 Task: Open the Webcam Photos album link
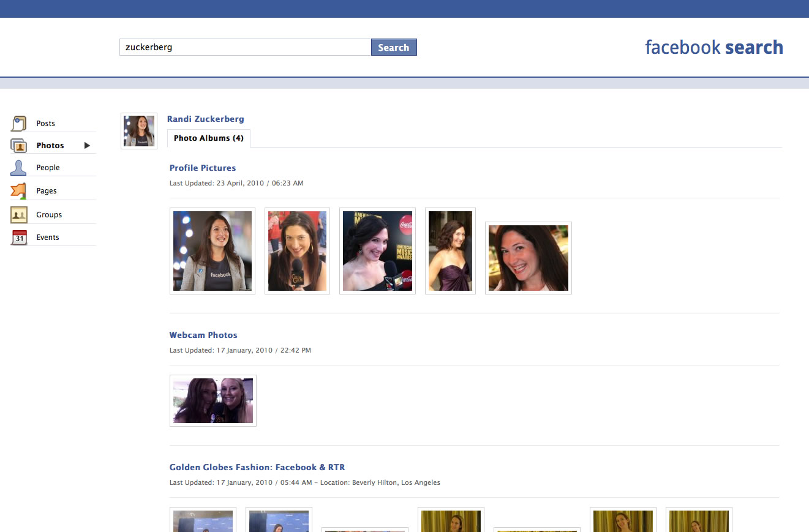pyautogui.click(x=203, y=335)
